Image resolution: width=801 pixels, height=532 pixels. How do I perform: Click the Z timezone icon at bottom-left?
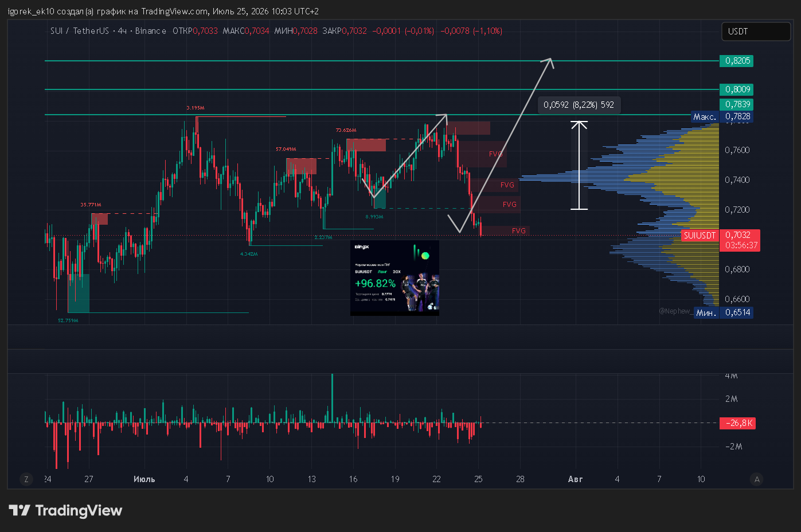pyautogui.click(x=26, y=479)
